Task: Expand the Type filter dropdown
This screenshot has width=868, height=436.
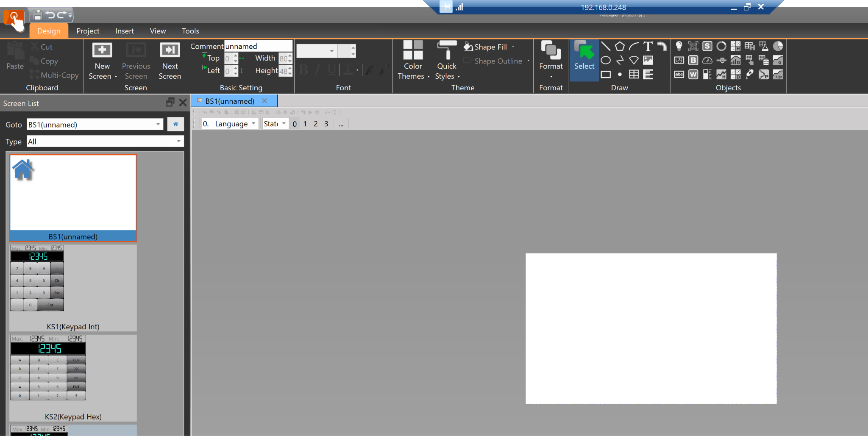Action: point(178,142)
